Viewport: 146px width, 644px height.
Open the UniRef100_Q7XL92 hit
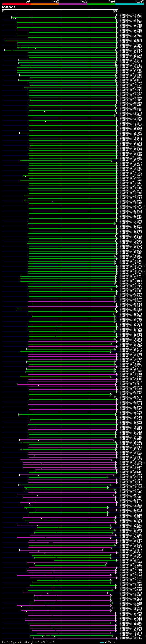coord(131,276)
